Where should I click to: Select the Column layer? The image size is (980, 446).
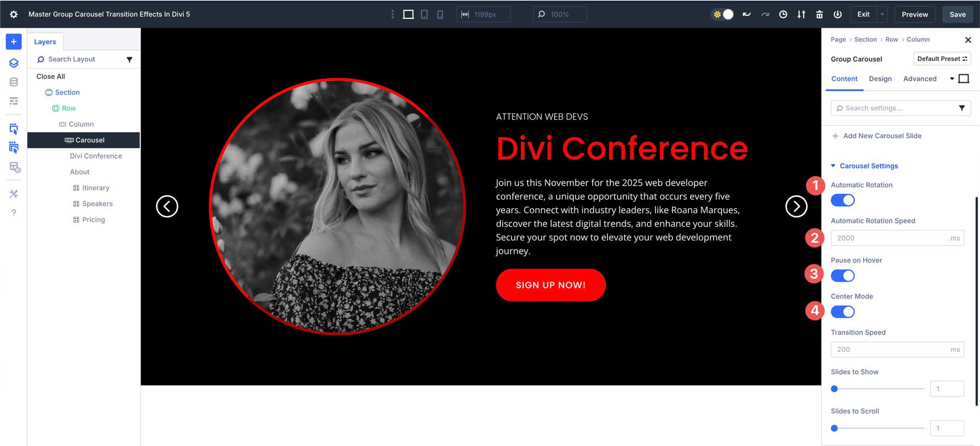point(76,124)
